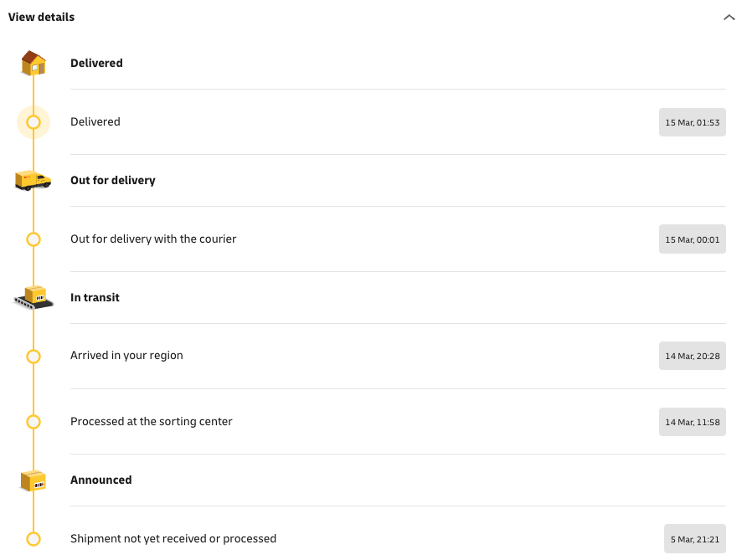Screen dimensions: 742x560
Task: Click the 15 Mar, 01:53 timestamp badge
Action: tap(692, 122)
